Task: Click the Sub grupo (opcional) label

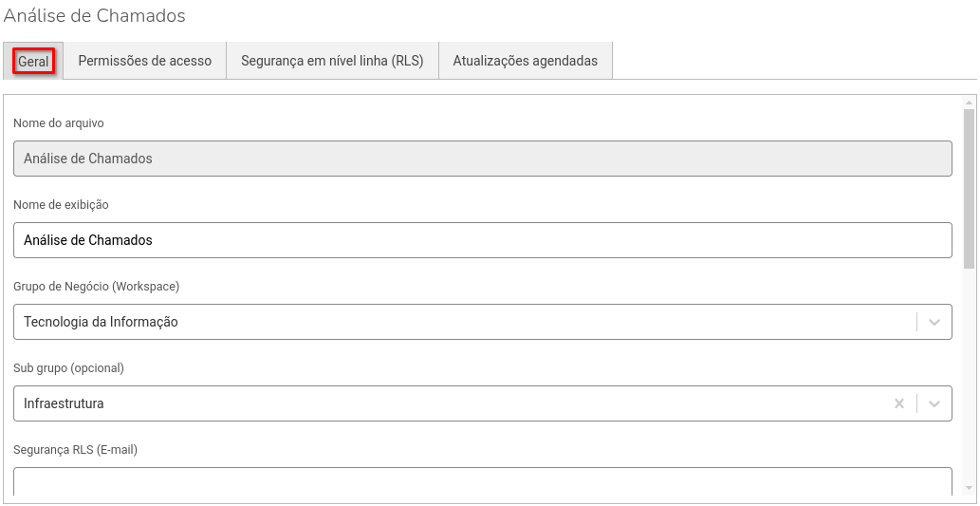Action: tap(69, 367)
